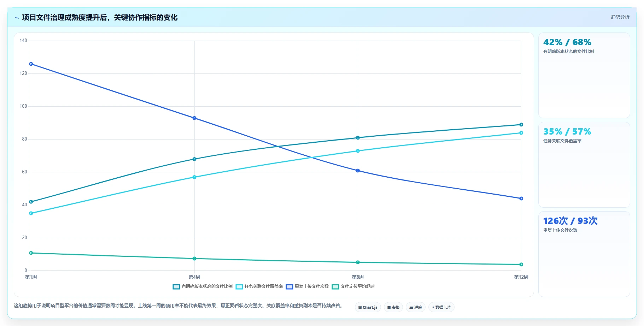Click the 42% / 68% stat value

(567, 42)
